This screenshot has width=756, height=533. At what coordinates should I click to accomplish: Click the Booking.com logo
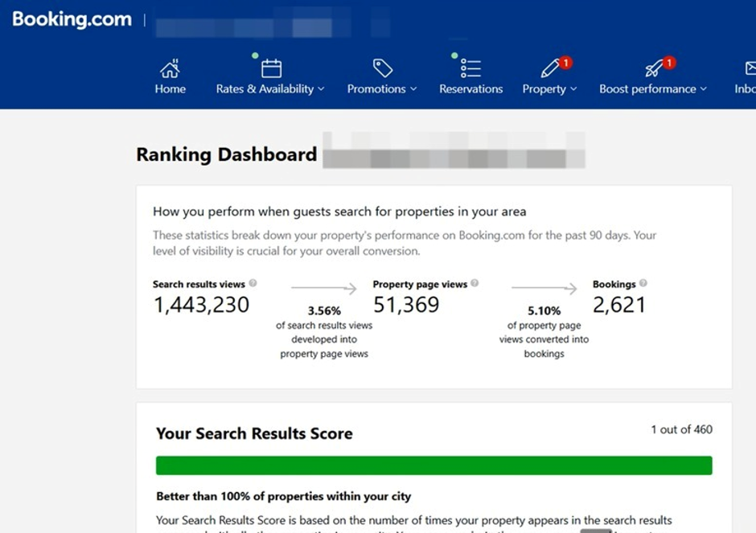coord(72,20)
